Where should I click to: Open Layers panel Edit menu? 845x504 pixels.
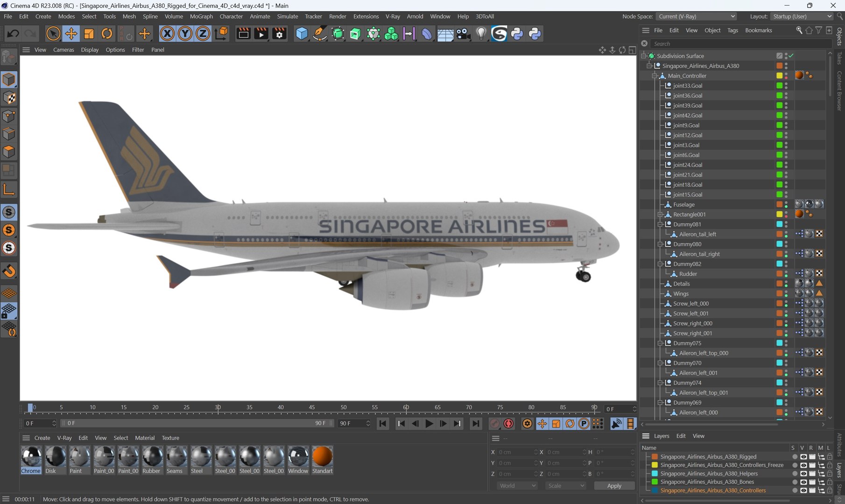point(681,436)
